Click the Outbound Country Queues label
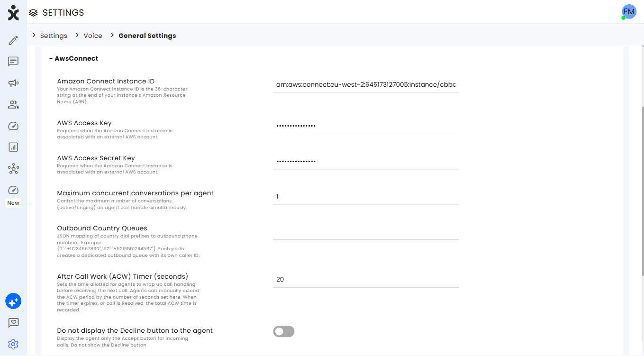 tap(102, 228)
